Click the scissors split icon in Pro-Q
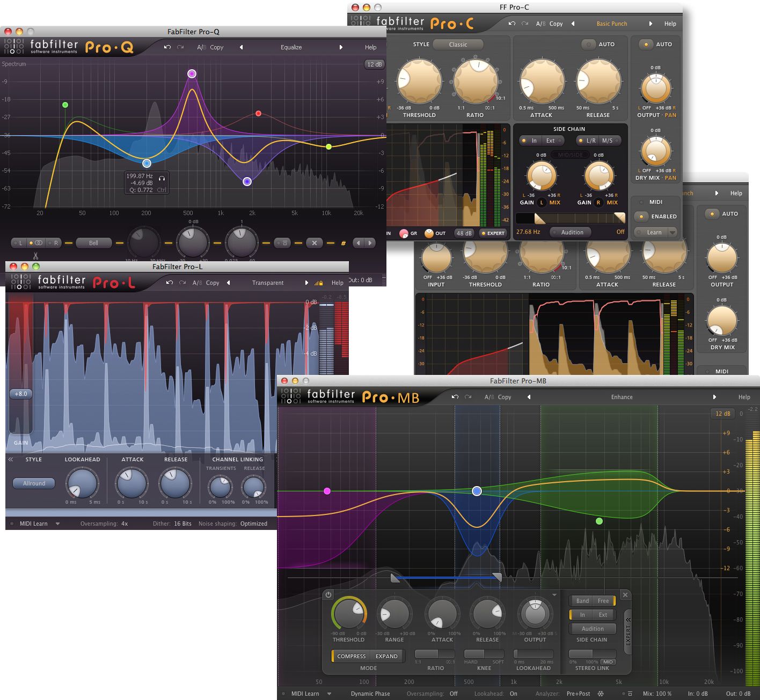Viewport: 760px width, 700px height. [x=35, y=255]
